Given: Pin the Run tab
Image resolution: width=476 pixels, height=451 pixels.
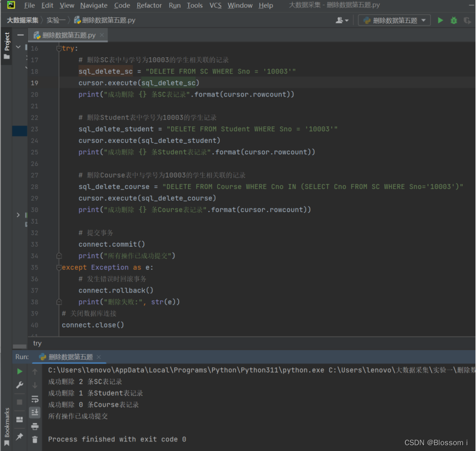Looking at the screenshot, I should (x=20, y=436).
